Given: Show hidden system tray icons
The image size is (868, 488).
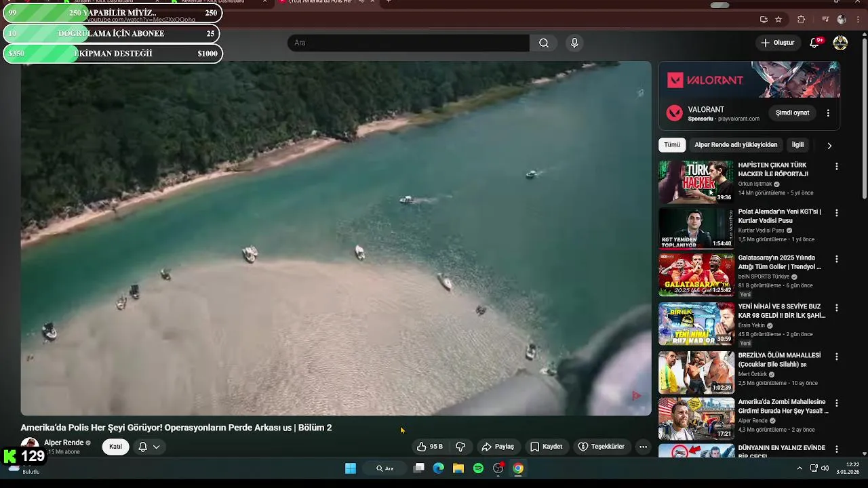Looking at the screenshot, I should (800, 468).
